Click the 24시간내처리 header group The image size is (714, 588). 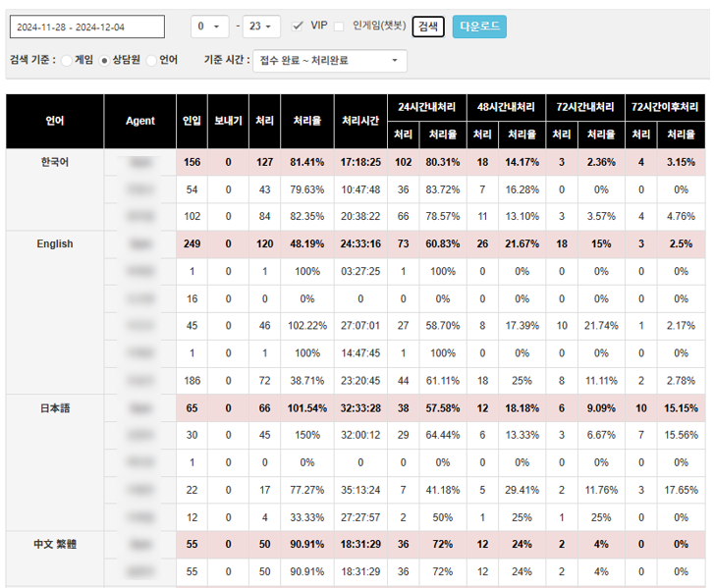coord(426,106)
